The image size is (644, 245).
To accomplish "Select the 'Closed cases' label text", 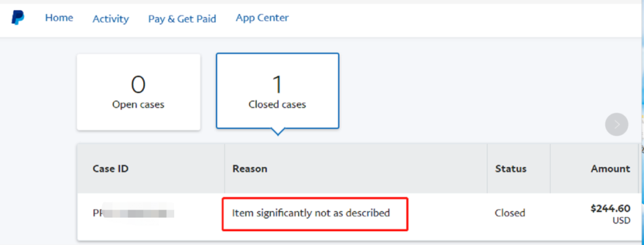I will (x=277, y=105).
